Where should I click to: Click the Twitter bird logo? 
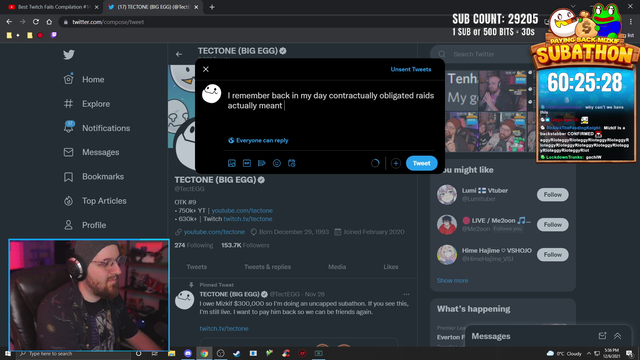click(69, 54)
